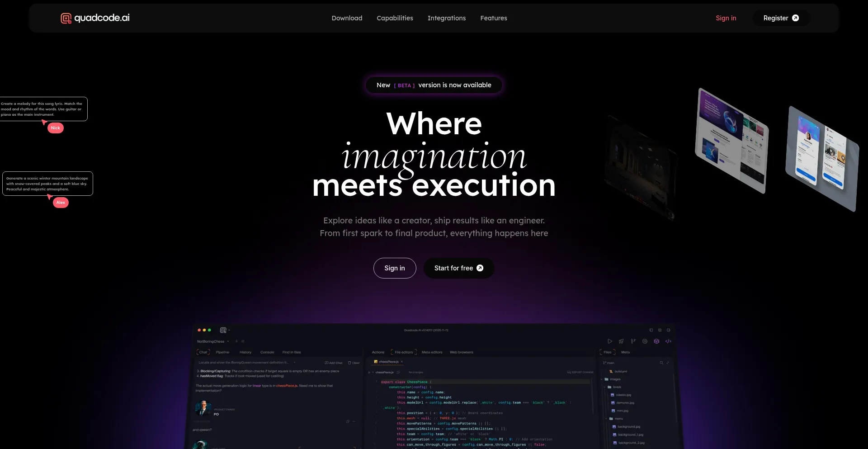Click the tilted mobile app mockup thumbnail
Image resolution: width=868 pixels, height=449 pixels.
(x=822, y=158)
